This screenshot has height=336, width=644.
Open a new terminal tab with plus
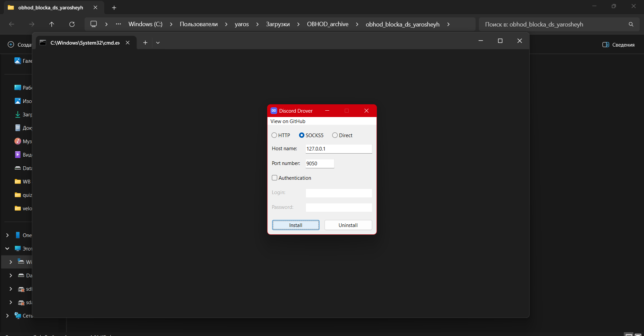click(x=145, y=43)
